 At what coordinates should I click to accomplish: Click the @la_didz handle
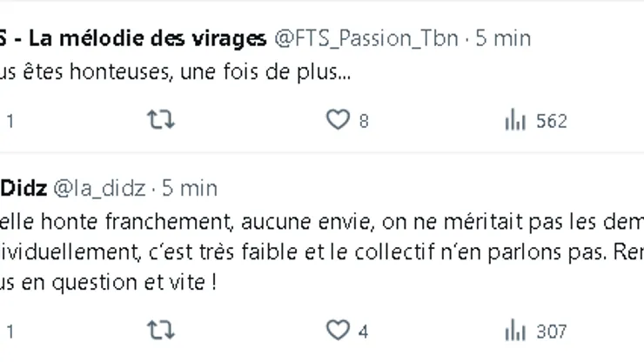coord(102,188)
